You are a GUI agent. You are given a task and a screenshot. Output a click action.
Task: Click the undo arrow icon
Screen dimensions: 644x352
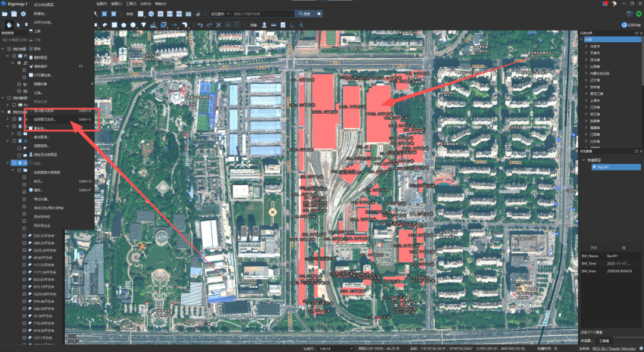200,25
